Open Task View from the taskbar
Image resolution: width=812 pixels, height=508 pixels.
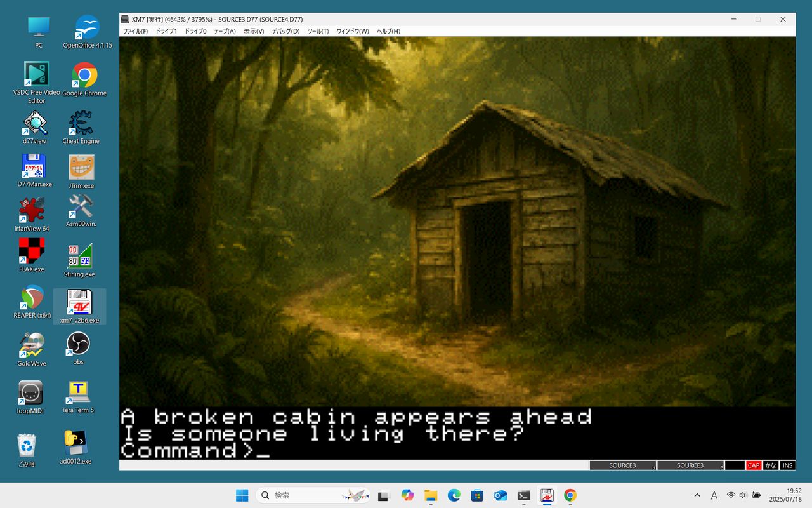383,495
